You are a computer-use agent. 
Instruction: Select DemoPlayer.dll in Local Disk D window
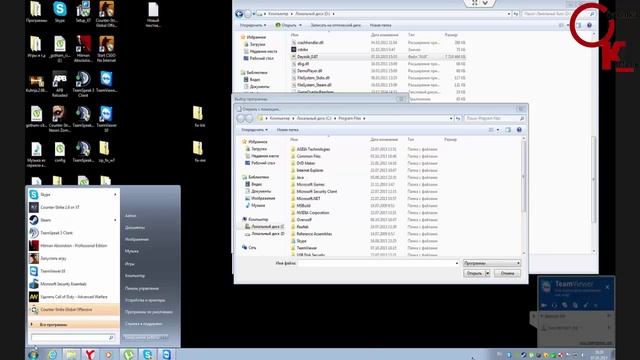tap(310, 71)
